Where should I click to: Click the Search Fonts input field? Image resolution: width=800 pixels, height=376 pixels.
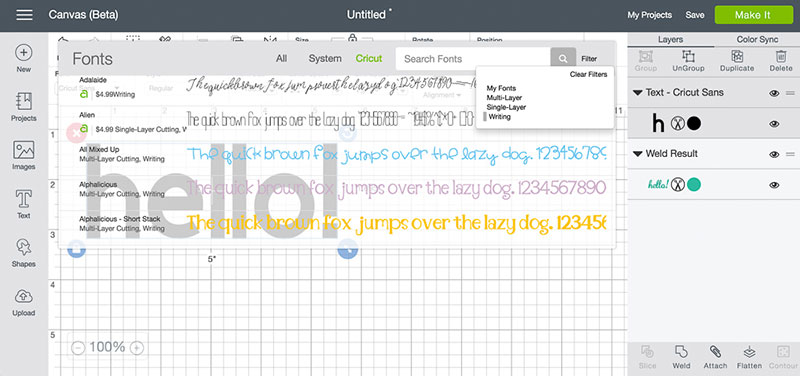tap(473, 59)
